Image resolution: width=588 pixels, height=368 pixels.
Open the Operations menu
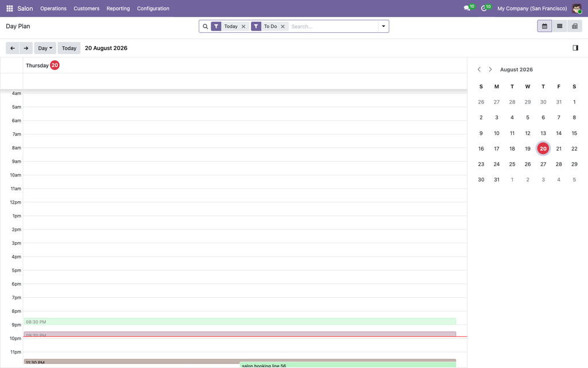point(53,8)
